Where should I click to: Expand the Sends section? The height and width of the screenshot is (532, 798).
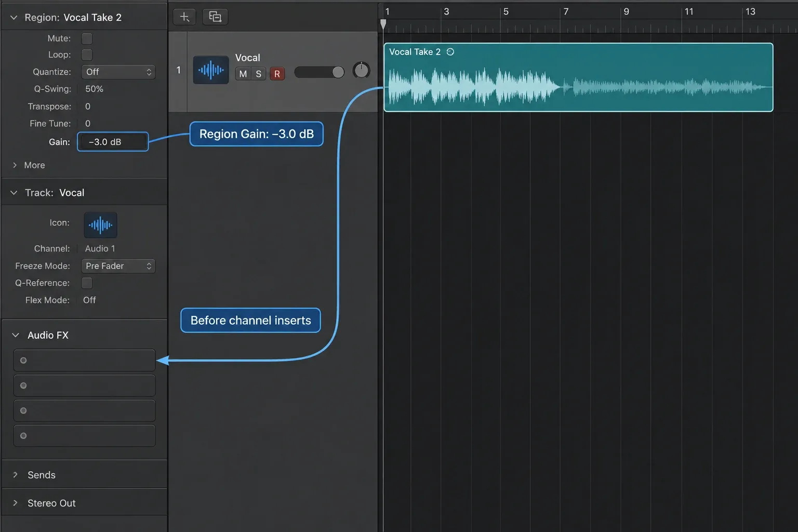[x=16, y=475]
